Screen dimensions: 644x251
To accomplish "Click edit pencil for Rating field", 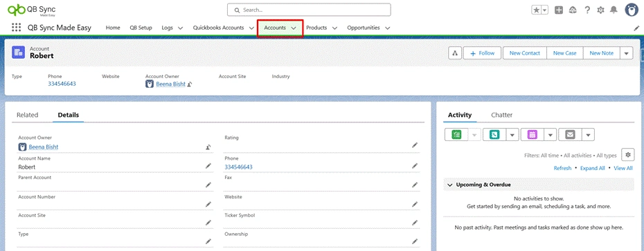I will coord(415,145).
